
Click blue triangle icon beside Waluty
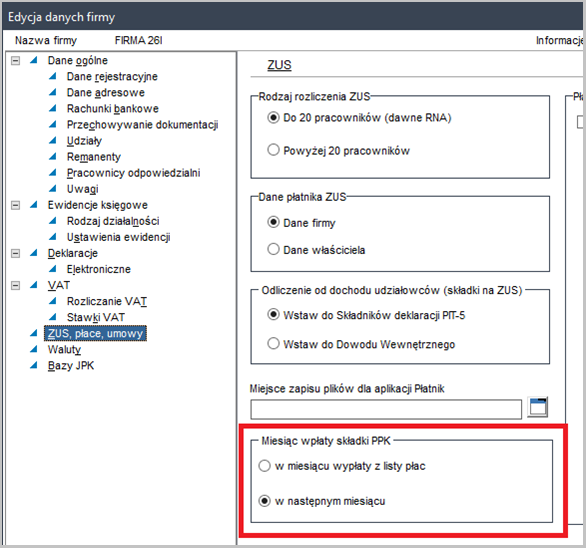(x=34, y=349)
